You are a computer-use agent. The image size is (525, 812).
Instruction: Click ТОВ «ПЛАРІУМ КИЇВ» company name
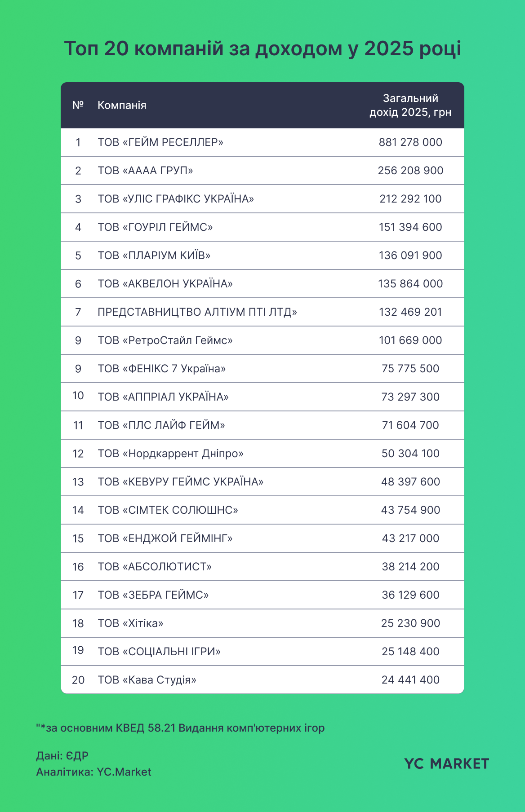click(154, 256)
